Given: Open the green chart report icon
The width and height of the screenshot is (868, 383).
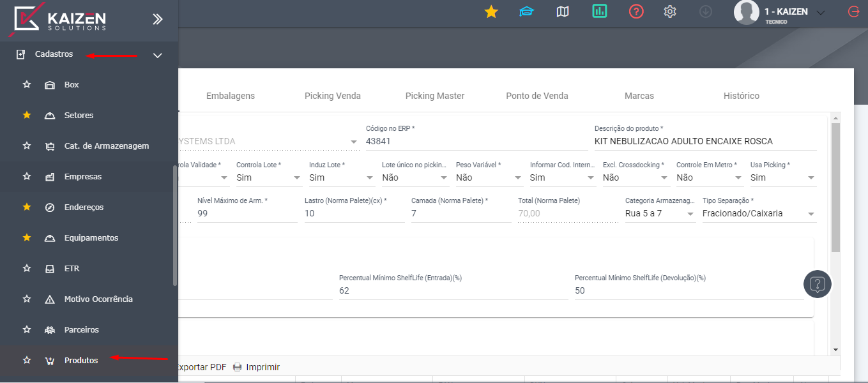Looking at the screenshot, I should click(600, 11).
